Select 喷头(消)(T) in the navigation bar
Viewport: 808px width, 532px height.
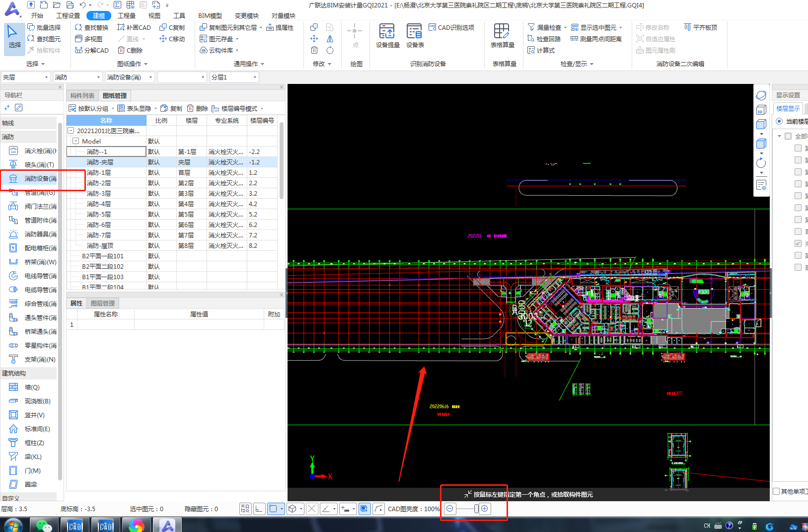[32, 164]
